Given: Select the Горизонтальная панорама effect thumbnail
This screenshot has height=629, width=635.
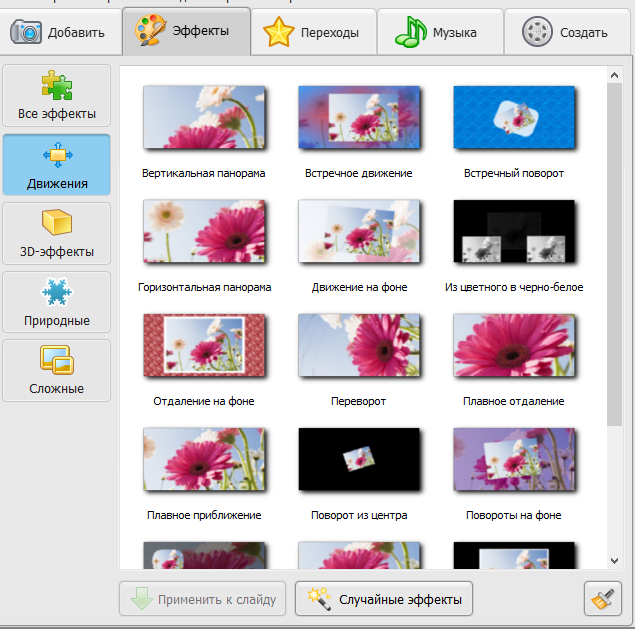Looking at the screenshot, I should click(x=204, y=231).
